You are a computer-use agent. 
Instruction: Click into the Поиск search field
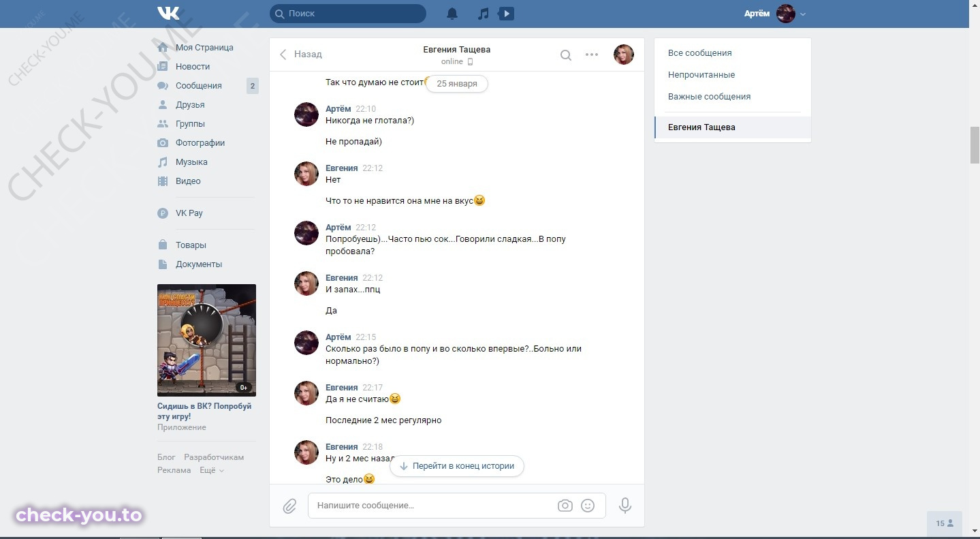[348, 13]
